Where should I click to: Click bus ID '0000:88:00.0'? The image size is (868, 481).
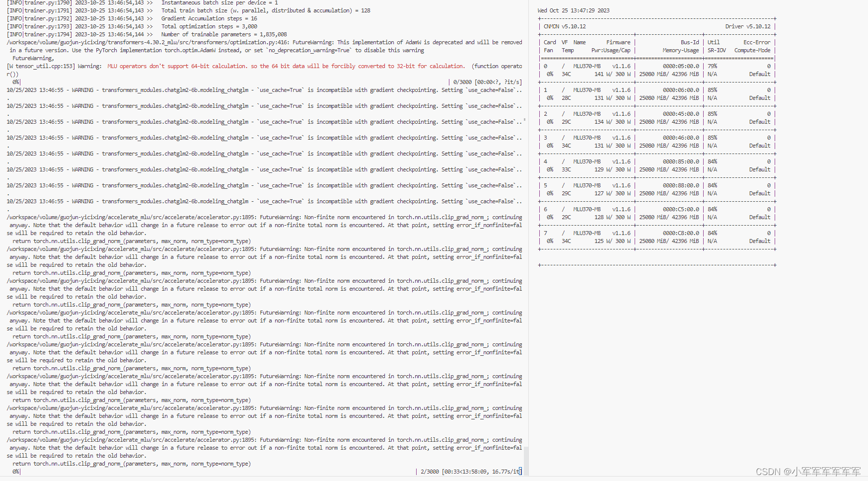[x=681, y=185]
